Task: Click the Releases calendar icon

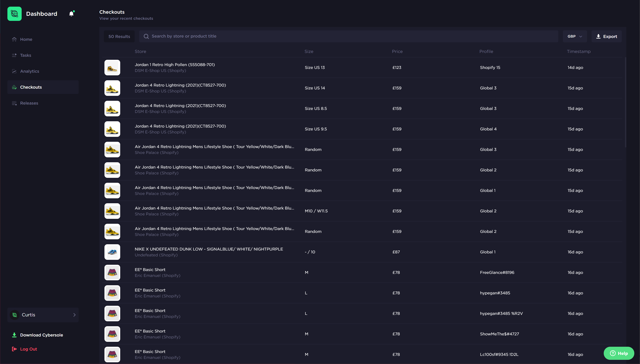Action: pyautogui.click(x=14, y=103)
